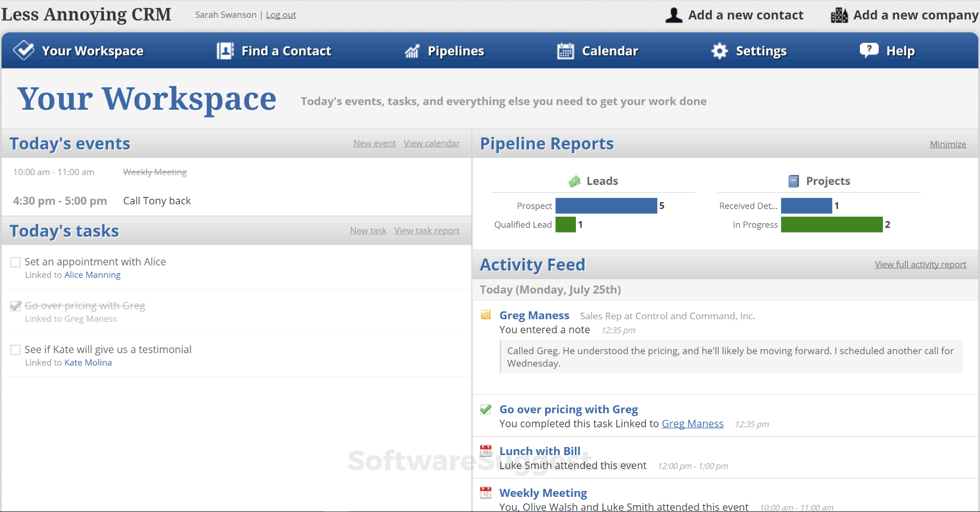
Task: Click the Projects notebook icon
Action: coord(794,181)
